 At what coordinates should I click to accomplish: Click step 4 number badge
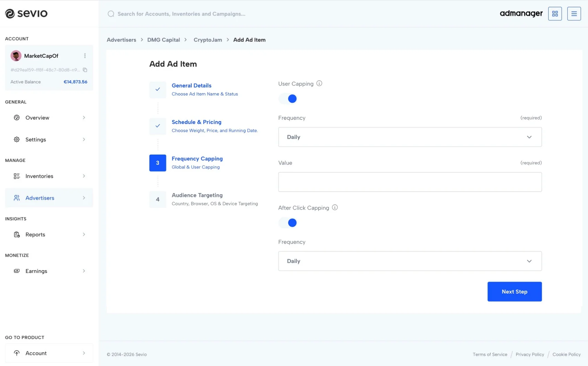click(158, 199)
